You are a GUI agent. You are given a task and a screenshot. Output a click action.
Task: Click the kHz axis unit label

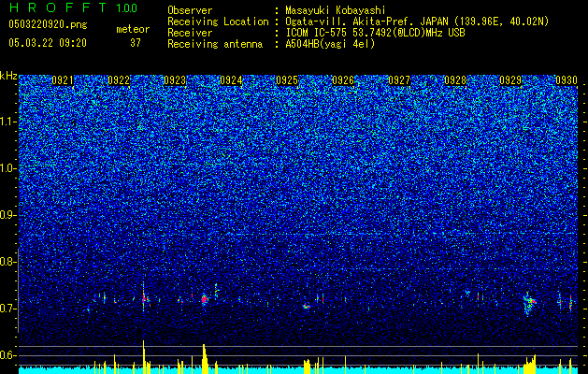[8, 76]
